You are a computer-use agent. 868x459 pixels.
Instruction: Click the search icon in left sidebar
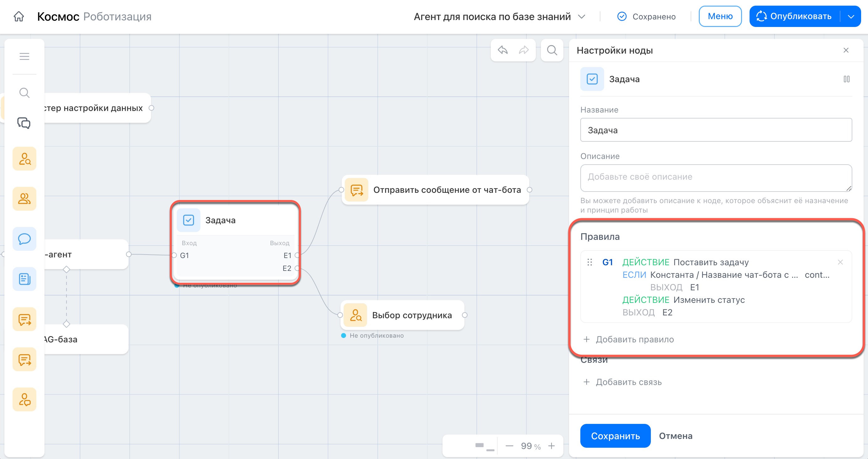coord(24,92)
